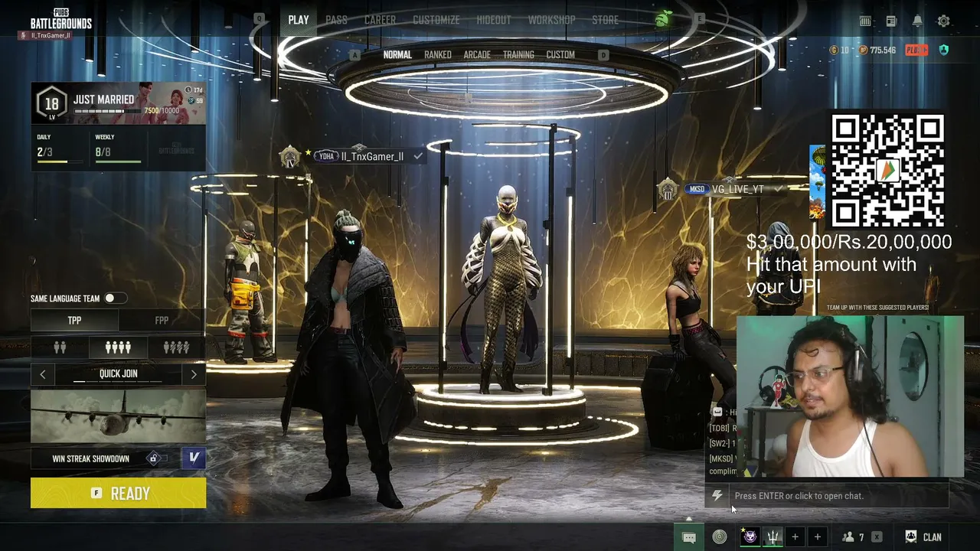
Task: Expand the chat panel with the up arrow
Action: click(689, 520)
